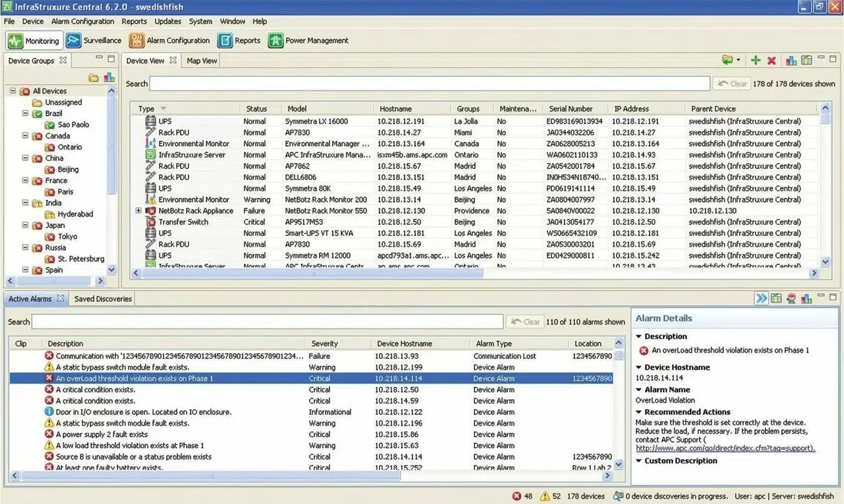The width and height of the screenshot is (844, 504).
Task: Switch to the Saved Discoveries tab
Action: (x=103, y=298)
